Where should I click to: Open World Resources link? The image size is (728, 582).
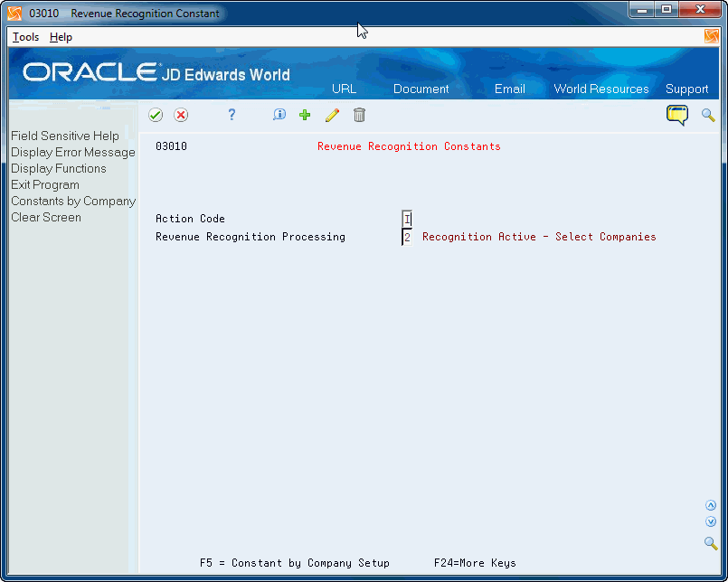point(601,89)
